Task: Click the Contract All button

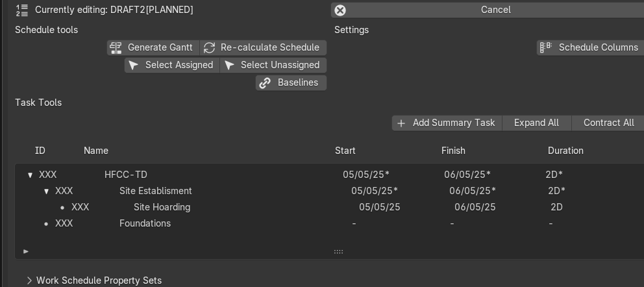Action: (x=608, y=123)
